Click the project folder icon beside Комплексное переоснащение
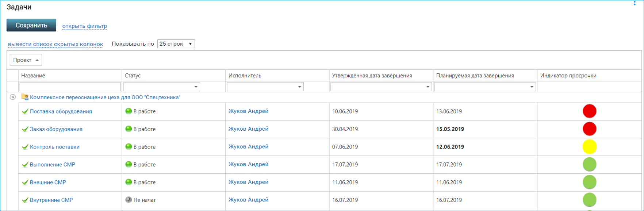 pyautogui.click(x=25, y=97)
